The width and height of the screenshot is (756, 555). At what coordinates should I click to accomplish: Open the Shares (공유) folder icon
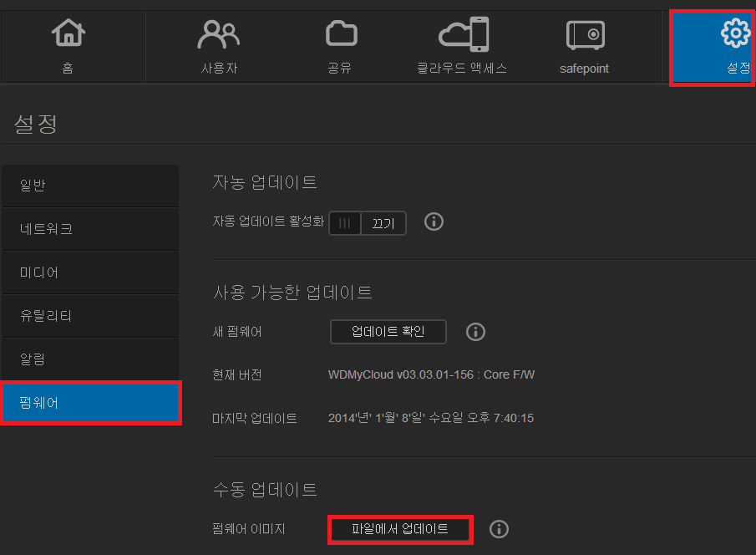pyautogui.click(x=341, y=34)
